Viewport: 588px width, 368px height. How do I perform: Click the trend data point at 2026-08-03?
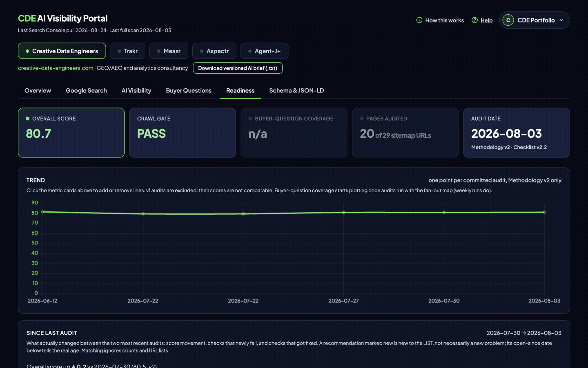click(x=545, y=212)
